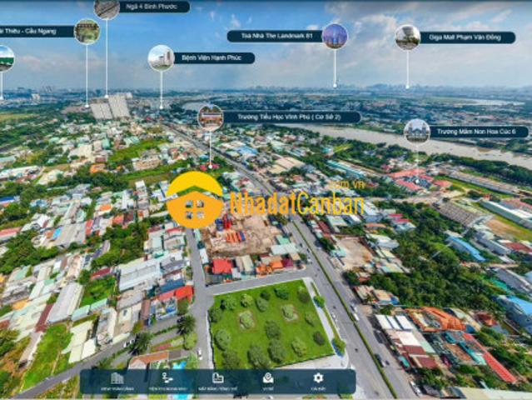The width and height of the screenshot is (532, 400).
Task: Click "Trường Tiểu Học Vĩnh Phú (Cơ Sở 2)" label
Action: click(291, 117)
